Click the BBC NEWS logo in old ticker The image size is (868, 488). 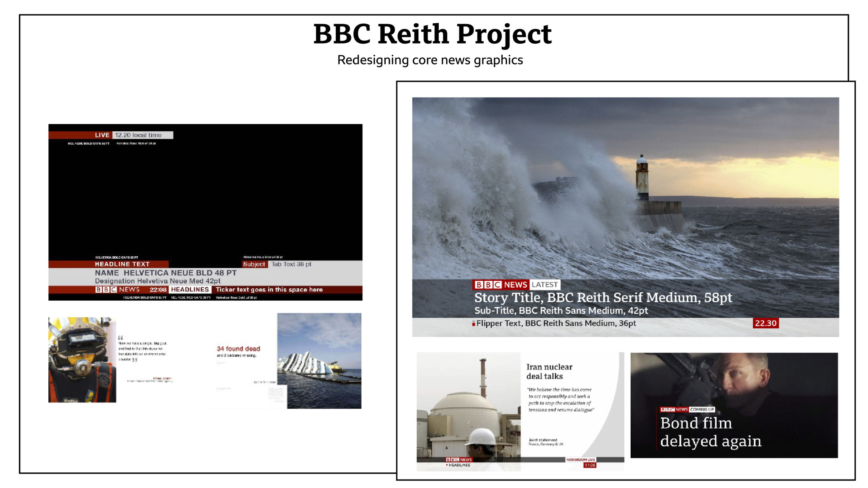tap(117, 289)
